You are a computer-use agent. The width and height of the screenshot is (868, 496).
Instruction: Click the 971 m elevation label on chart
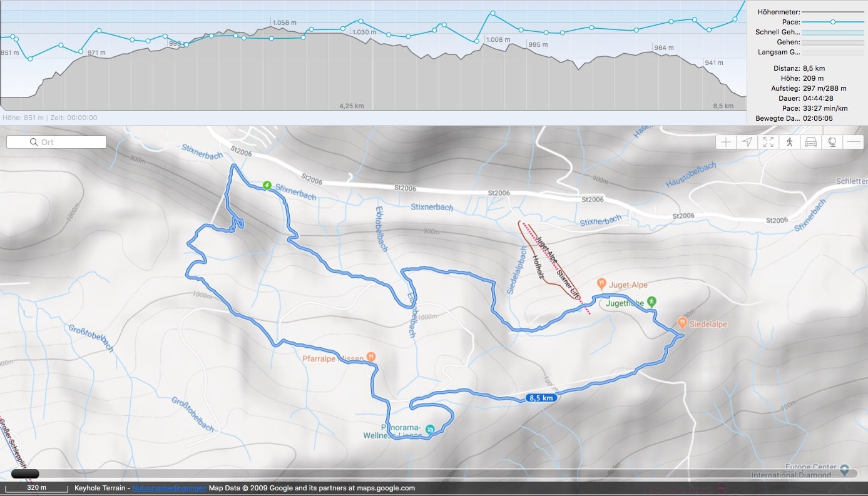click(x=97, y=53)
